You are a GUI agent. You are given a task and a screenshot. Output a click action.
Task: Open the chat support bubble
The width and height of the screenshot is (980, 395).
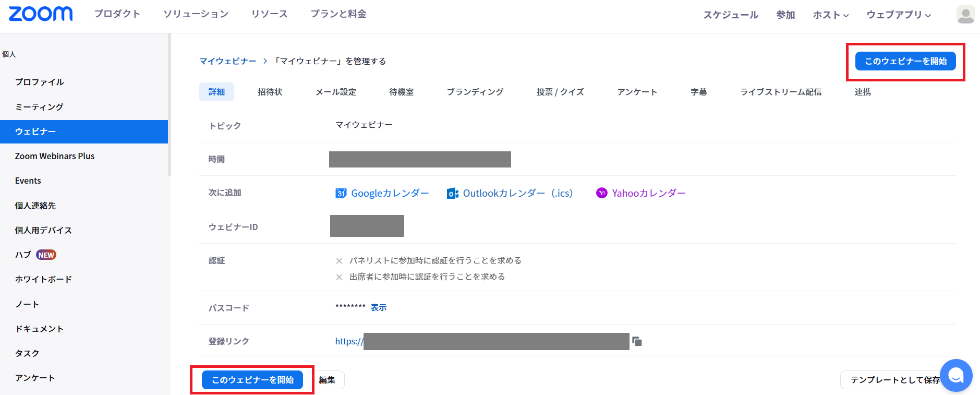pos(955,375)
